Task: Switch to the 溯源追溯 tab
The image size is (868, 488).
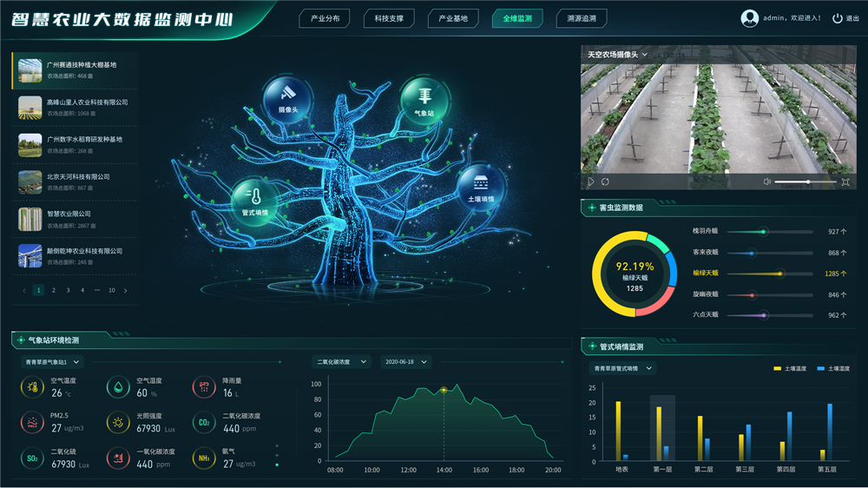Action: tap(581, 18)
